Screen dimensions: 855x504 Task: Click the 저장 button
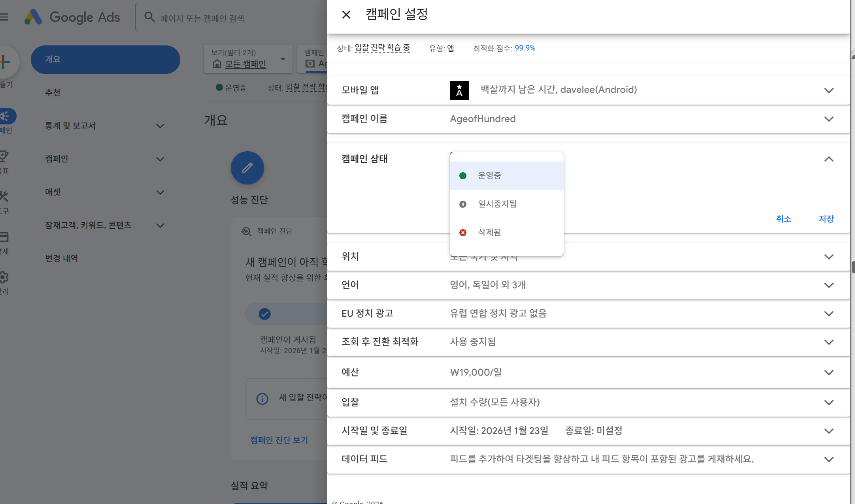click(x=826, y=219)
